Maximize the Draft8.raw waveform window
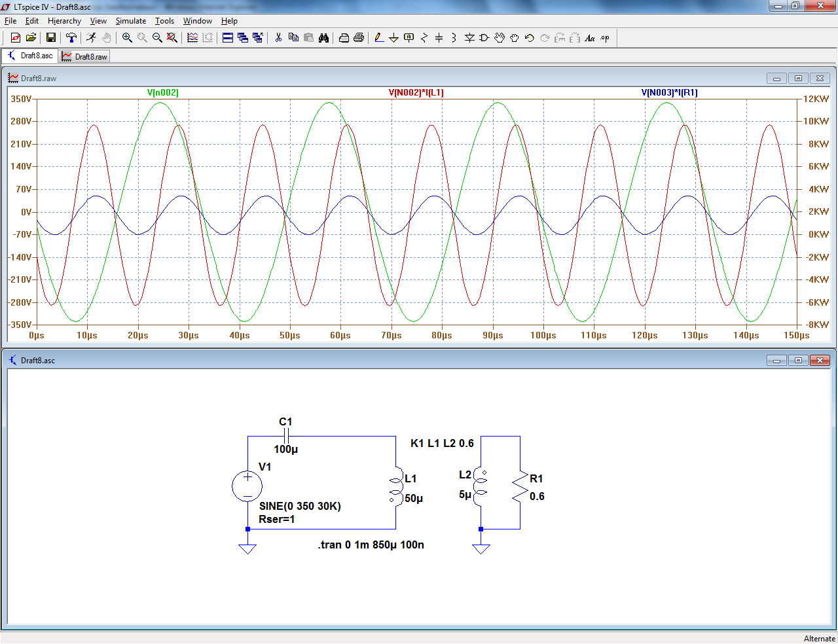This screenshot has width=838, height=644. pyautogui.click(x=798, y=79)
